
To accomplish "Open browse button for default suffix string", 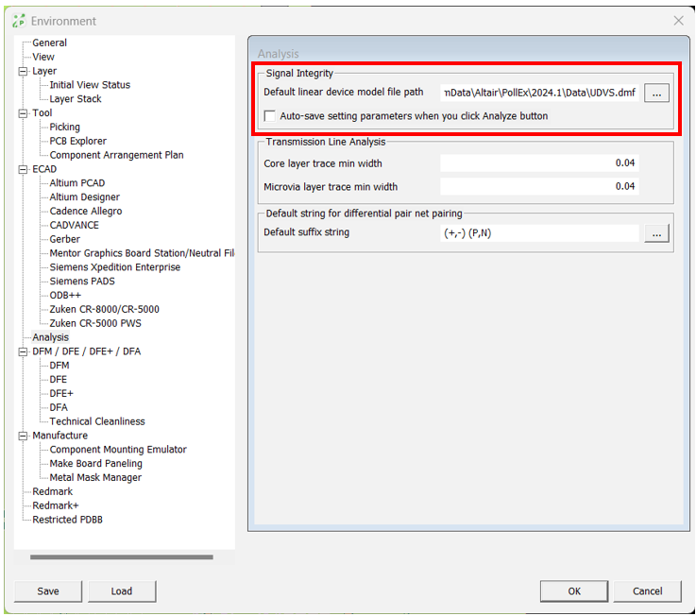I will click(x=657, y=233).
